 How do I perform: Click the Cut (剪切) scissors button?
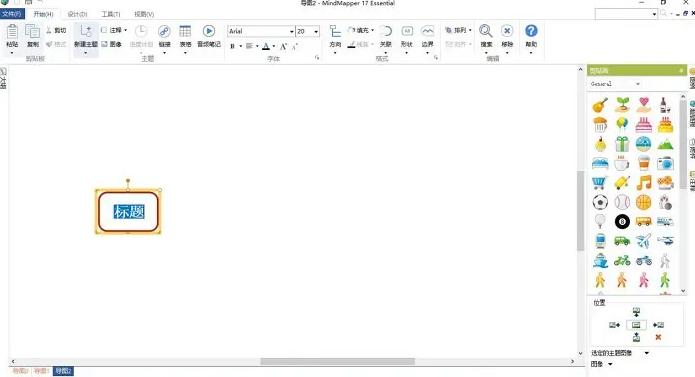(x=56, y=31)
